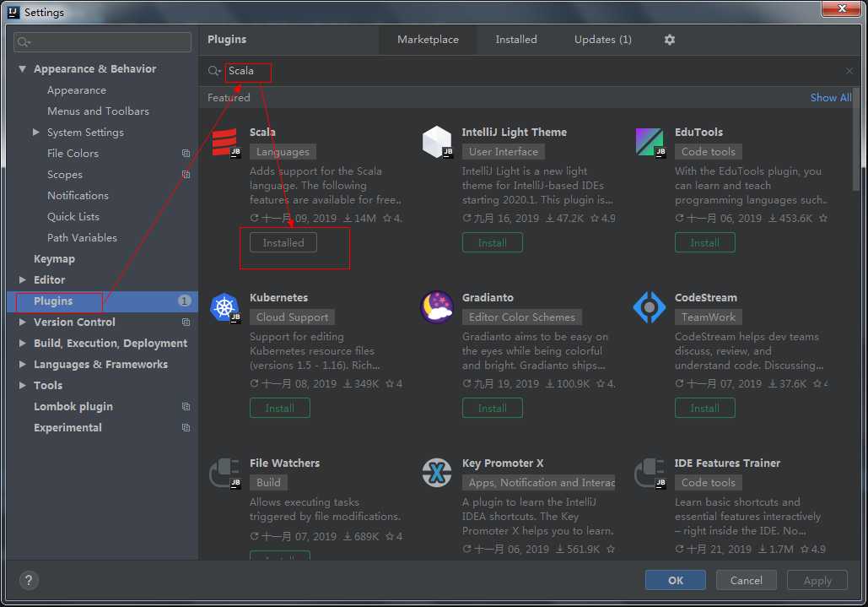Collapse the Appearance & Behavior section
The image size is (868, 607).
[22, 68]
